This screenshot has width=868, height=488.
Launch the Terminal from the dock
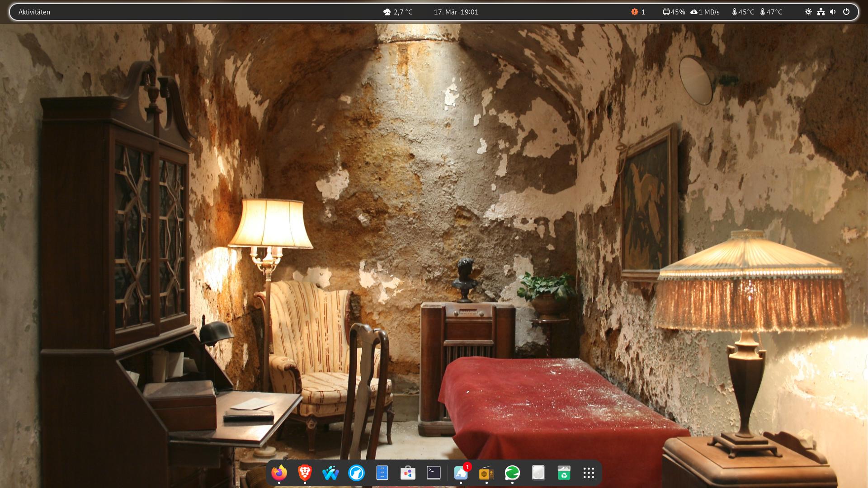click(434, 473)
